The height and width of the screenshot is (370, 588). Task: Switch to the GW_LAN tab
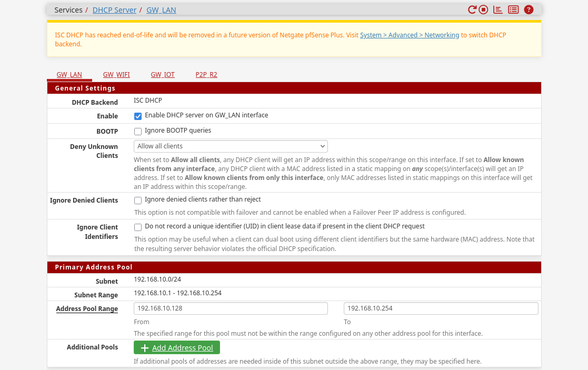point(69,75)
